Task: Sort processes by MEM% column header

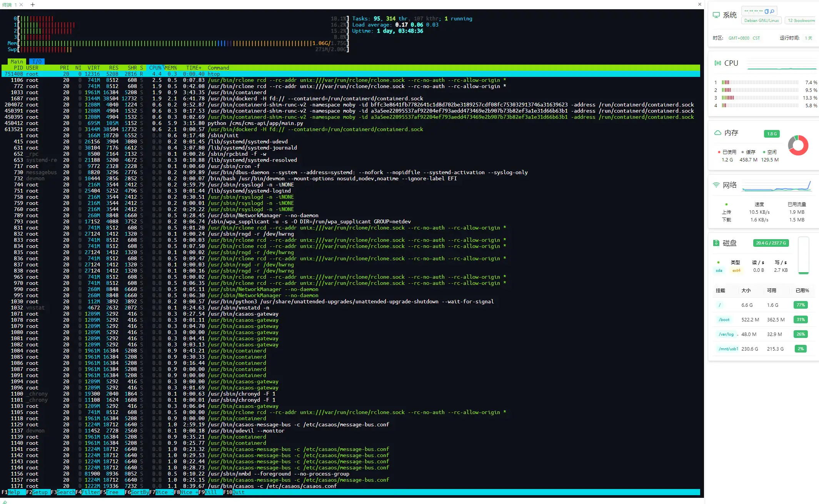Action: tap(171, 68)
